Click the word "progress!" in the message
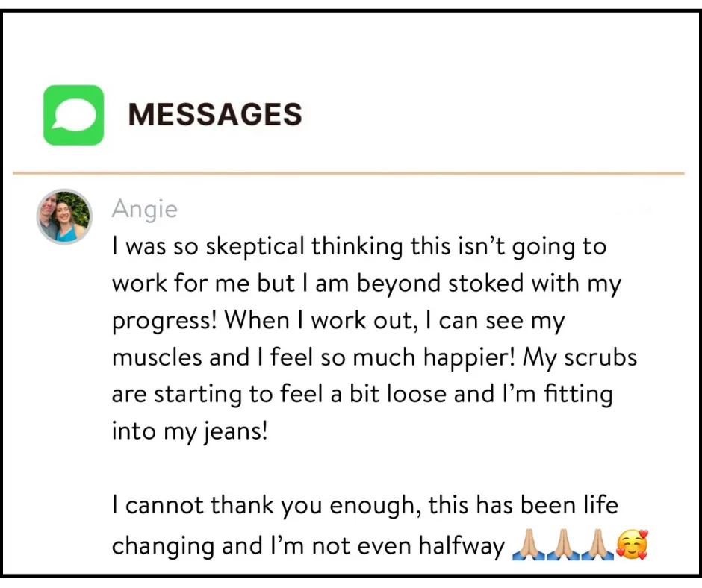This screenshot has height=588, width=702. (x=164, y=322)
